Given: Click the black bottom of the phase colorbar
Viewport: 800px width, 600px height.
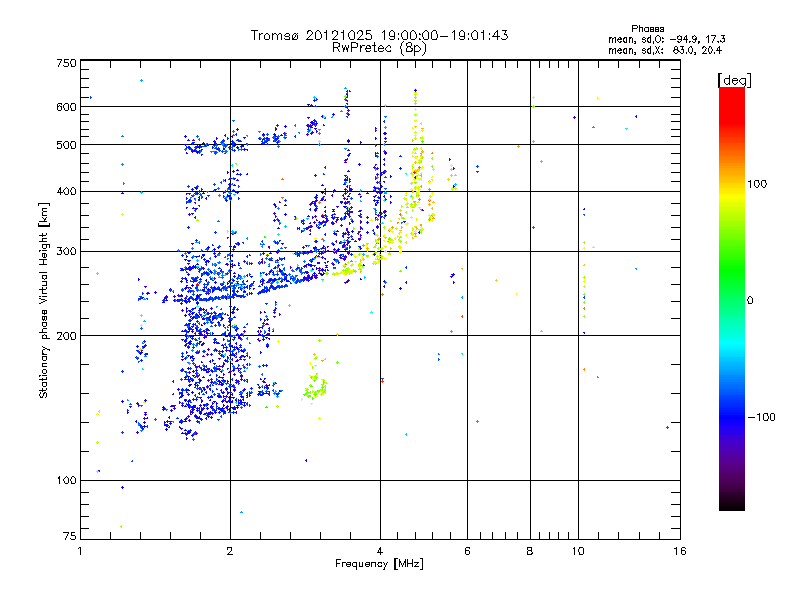Looking at the screenshot, I should click(x=732, y=503).
